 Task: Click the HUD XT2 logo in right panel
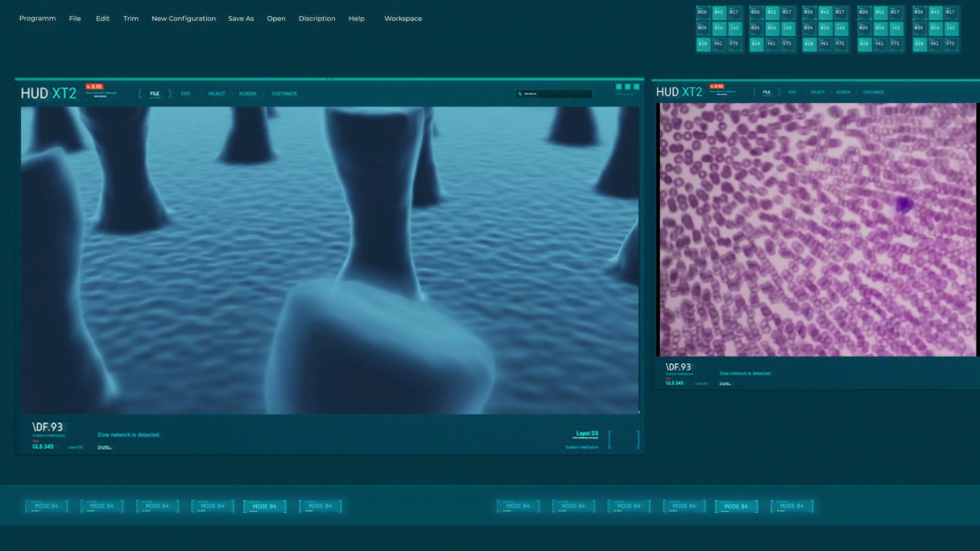pos(679,92)
